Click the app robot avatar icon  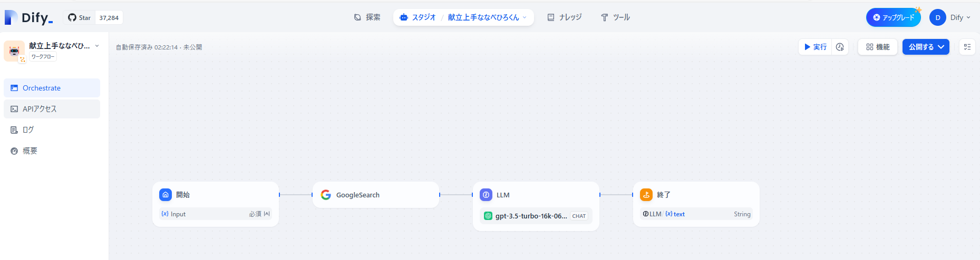[x=14, y=51]
